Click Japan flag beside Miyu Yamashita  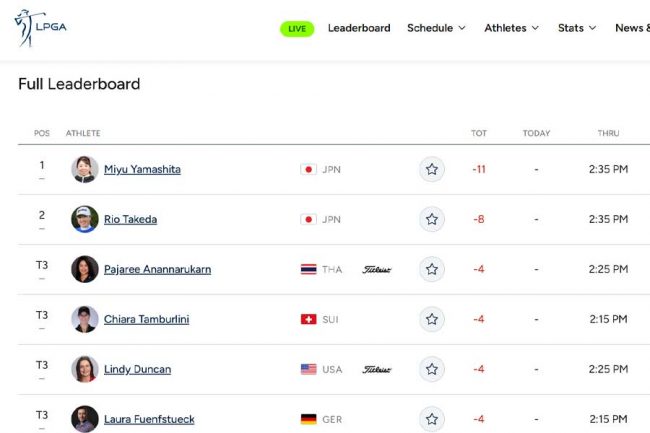tap(308, 169)
